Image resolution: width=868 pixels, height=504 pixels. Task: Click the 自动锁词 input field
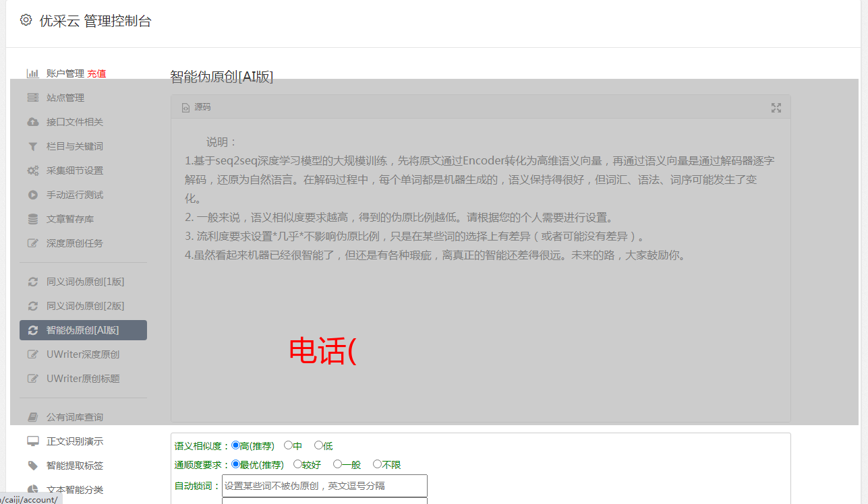pyautogui.click(x=324, y=486)
